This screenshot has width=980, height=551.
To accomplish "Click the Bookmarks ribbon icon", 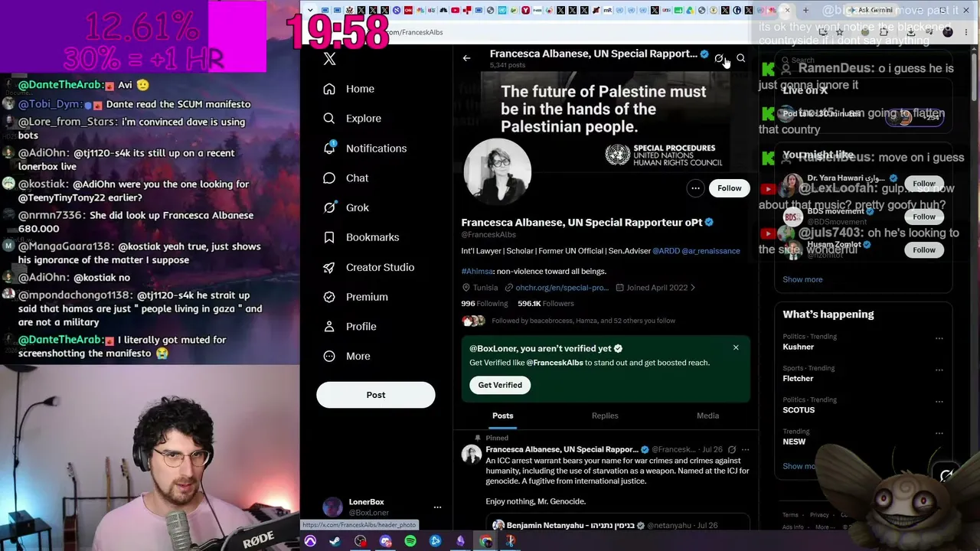I will (329, 237).
